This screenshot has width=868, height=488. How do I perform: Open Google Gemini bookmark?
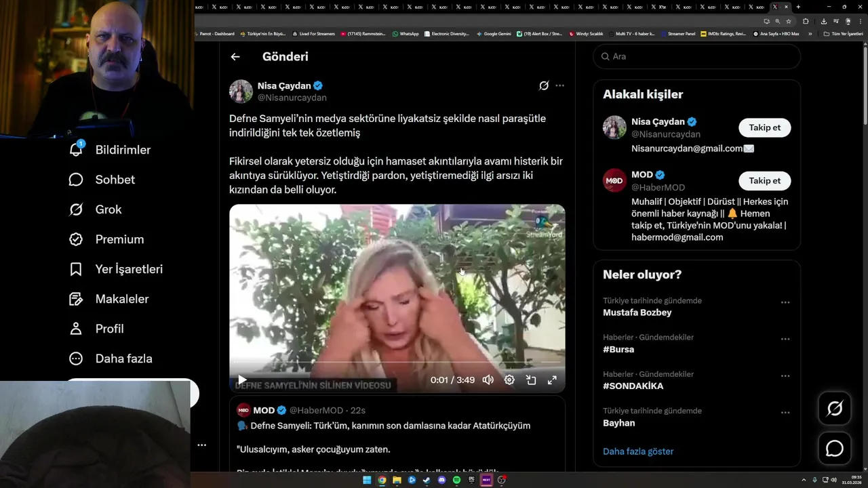(x=494, y=34)
